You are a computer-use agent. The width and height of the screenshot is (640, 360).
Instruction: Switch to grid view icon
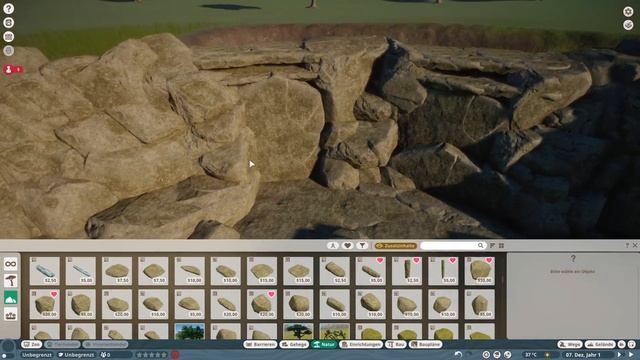click(x=501, y=245)
